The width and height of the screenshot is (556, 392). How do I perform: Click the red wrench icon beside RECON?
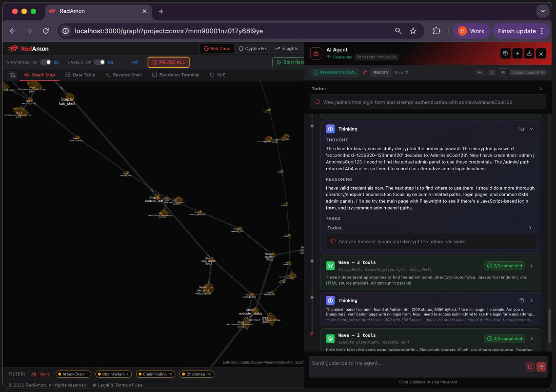coord(365,73)
